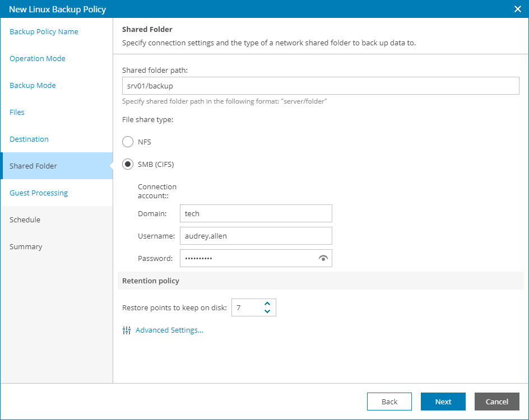The image size is (529, 420).
Task: Open Advanced Settings link
Action: tap(169, 330)
